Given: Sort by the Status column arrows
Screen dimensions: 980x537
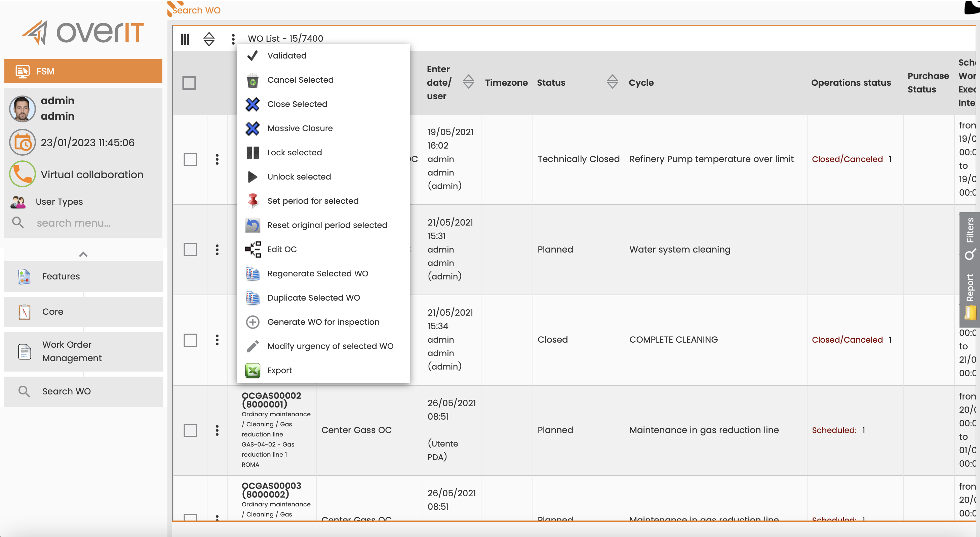Looking at the screenshot, I should (612, 82).
